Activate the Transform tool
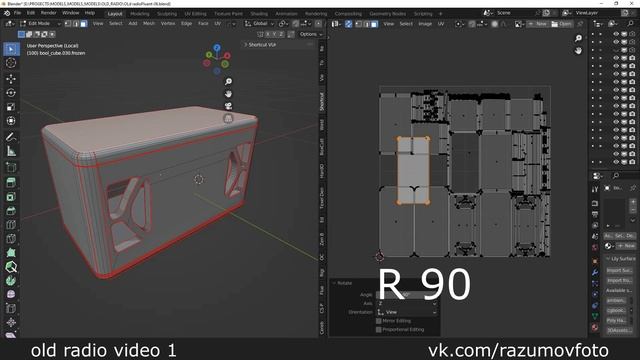 [11, 121]
